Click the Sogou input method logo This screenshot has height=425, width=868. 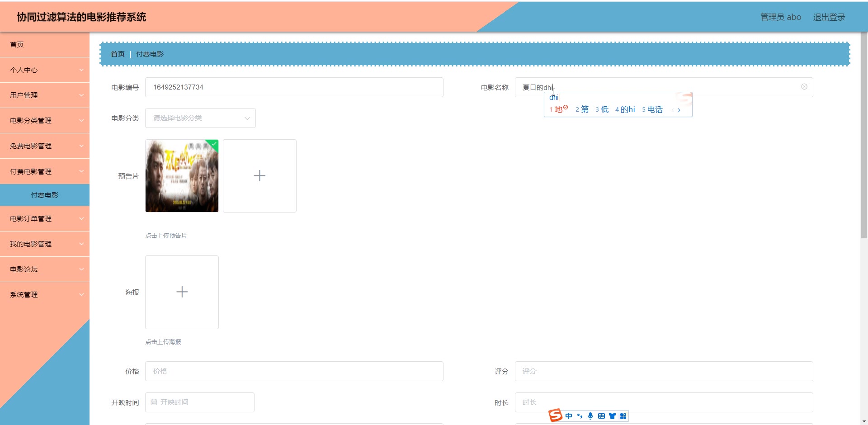555,415
